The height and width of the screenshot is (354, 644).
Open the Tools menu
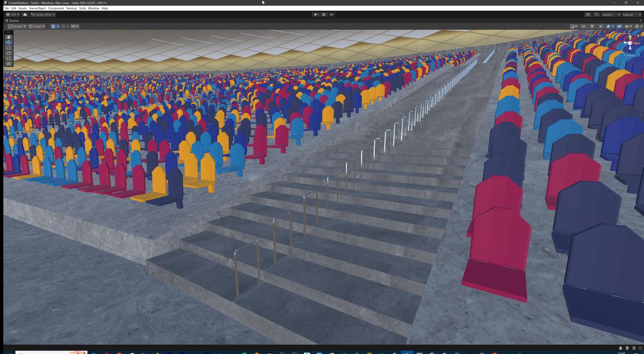(82, 8)
